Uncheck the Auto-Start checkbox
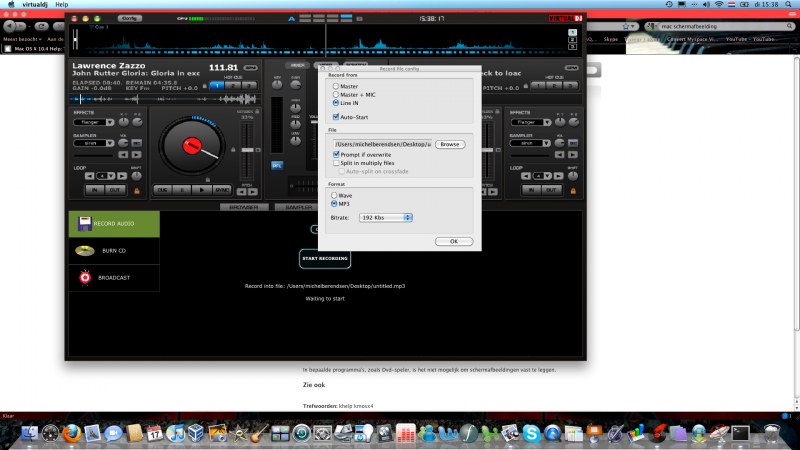The width and height of the screenshot is (800, 450). point(336,117)
